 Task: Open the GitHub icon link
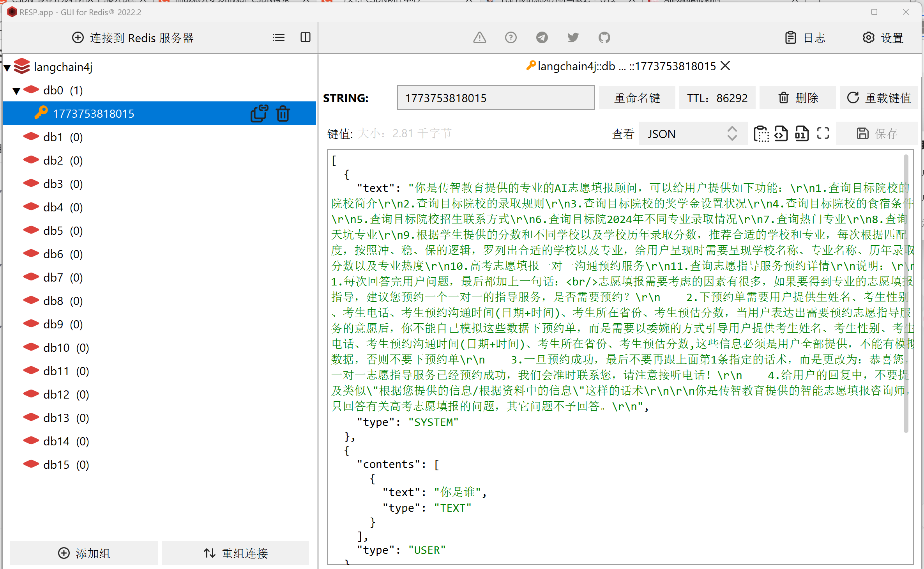click(x=604, y=37)
